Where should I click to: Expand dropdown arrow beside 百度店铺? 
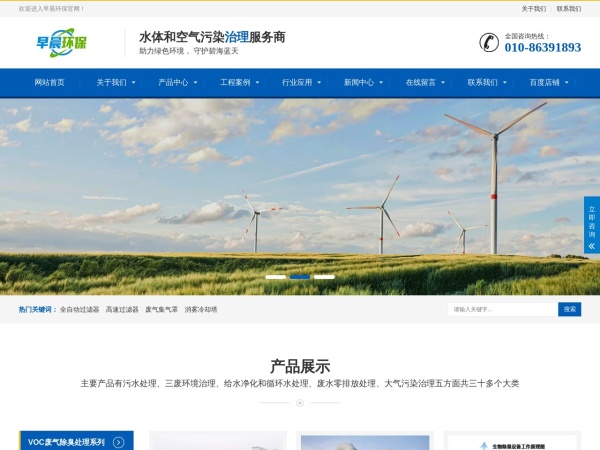567,82
